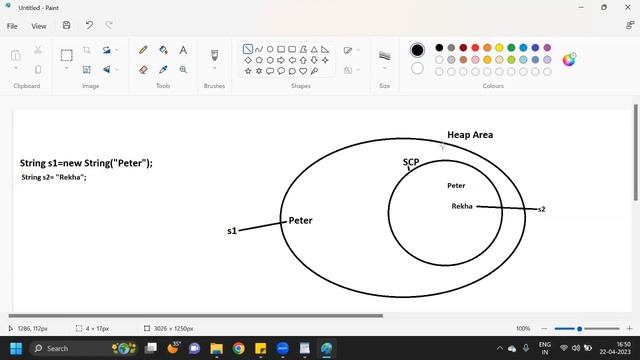Click the ENG IN language indicator

[544, 348]
